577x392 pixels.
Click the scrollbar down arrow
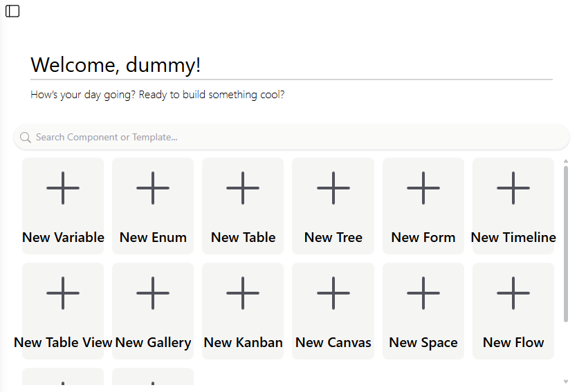tap(566, 382)
